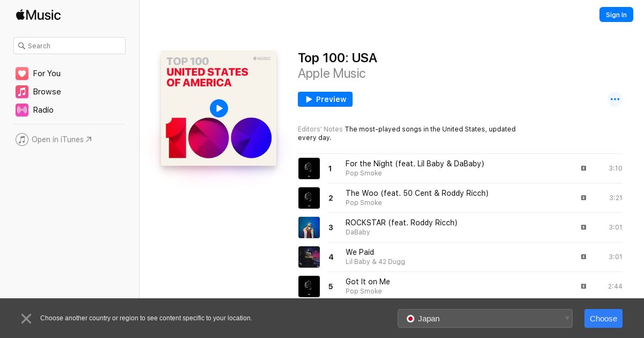Expand the Japan country dropdown
This screenshot has height=338, width=644.
point(485,319)
